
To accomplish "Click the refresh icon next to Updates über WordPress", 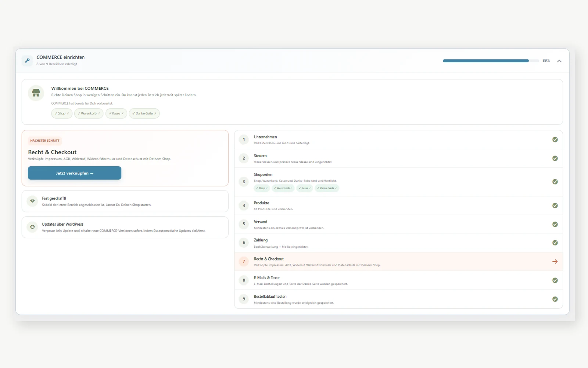I will [32, 227].
